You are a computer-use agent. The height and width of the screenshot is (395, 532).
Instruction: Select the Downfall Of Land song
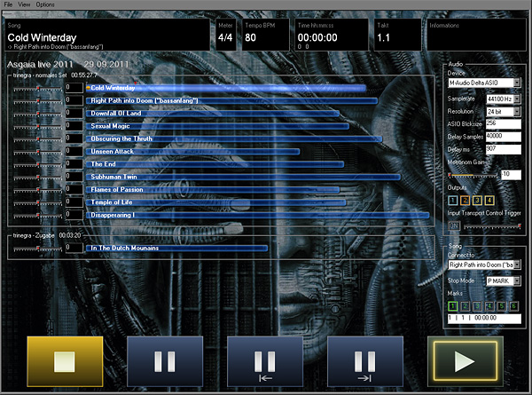[x=213, y=114]
